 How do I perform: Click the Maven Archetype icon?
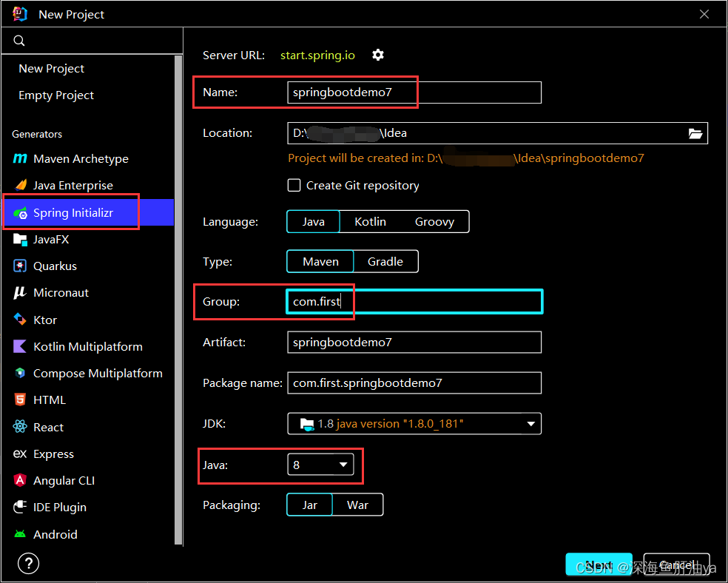20,158
